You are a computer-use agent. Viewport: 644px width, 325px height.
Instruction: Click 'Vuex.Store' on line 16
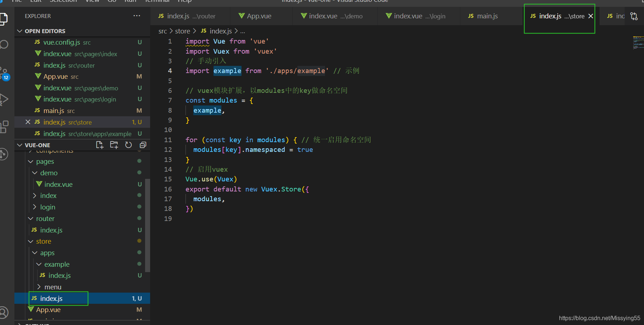tap(281, 189)
